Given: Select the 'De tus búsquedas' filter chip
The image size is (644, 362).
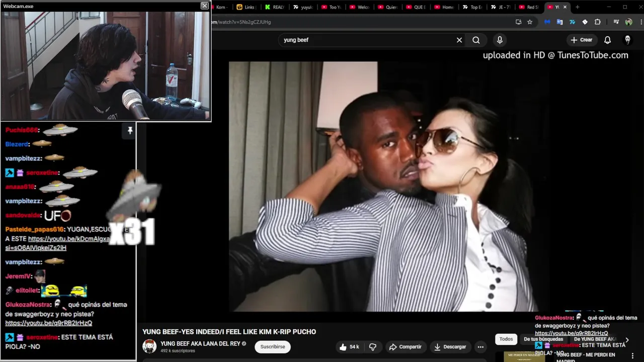Looking at the screenshot, I should click(544, 339).
